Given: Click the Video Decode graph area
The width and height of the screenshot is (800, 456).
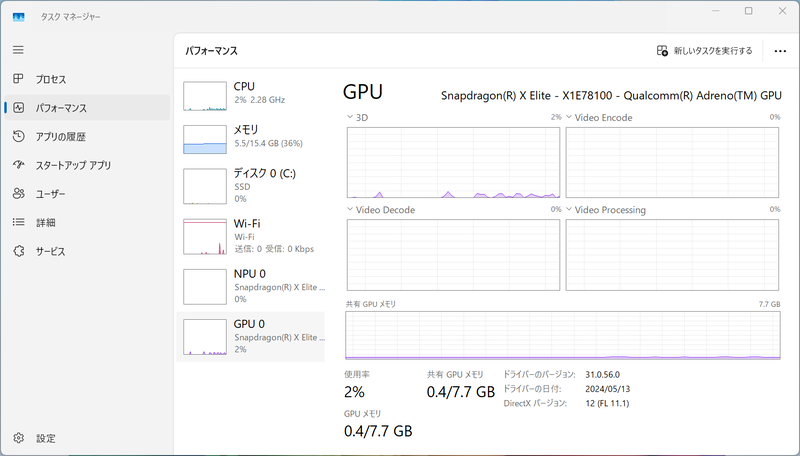Looking at the screenshot, I should point(453,255).
